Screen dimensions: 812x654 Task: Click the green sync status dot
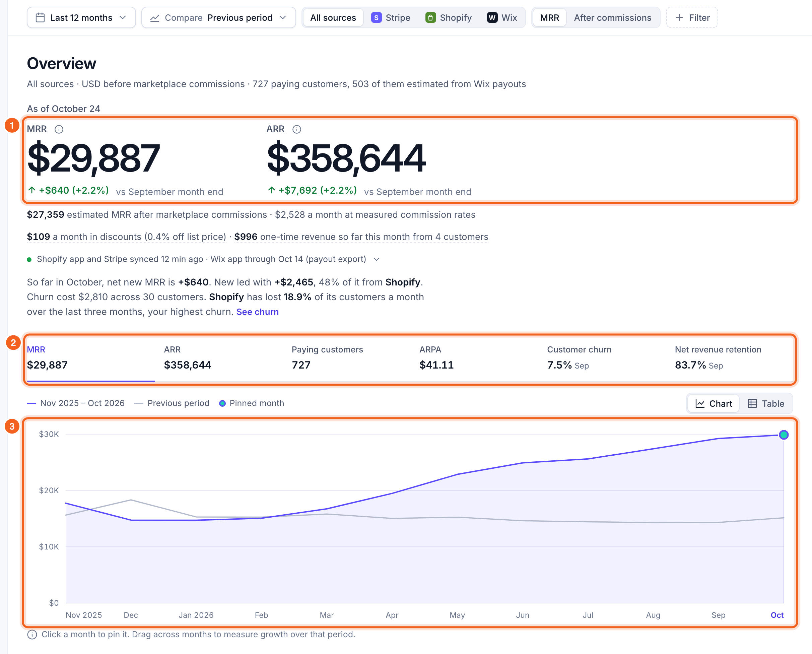(x=29, y=259)
